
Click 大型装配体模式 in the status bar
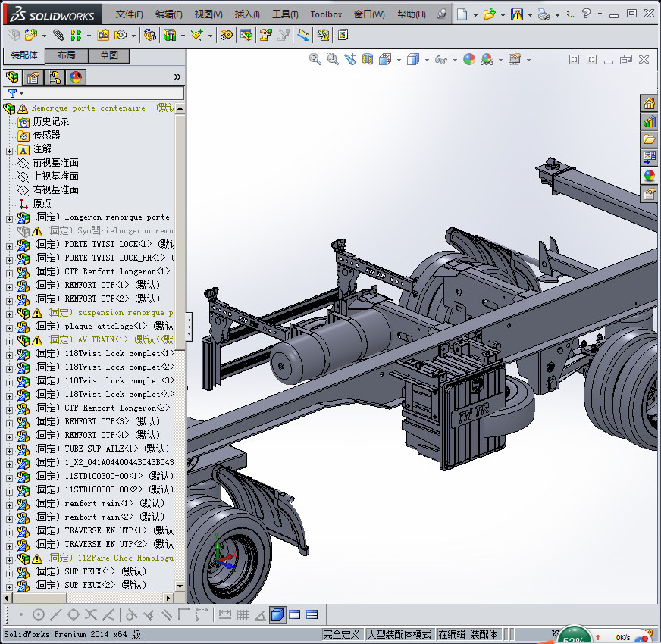[x=399, y=634]
